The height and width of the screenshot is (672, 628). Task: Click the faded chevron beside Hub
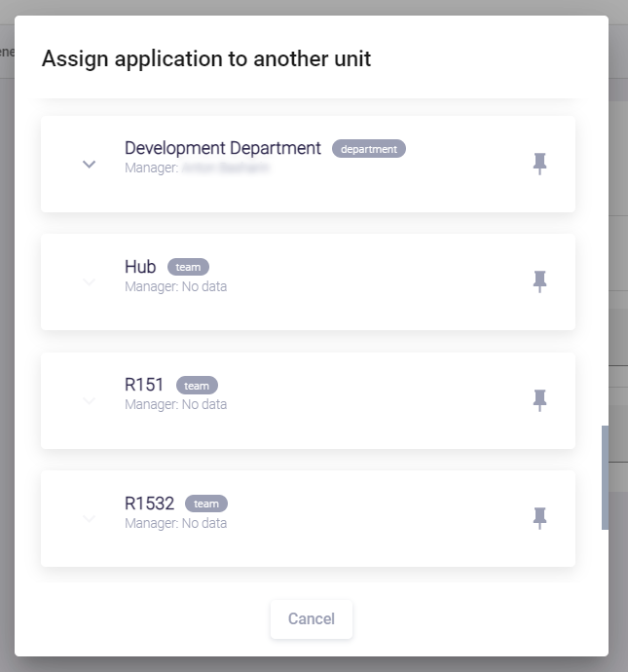[90, 282]
